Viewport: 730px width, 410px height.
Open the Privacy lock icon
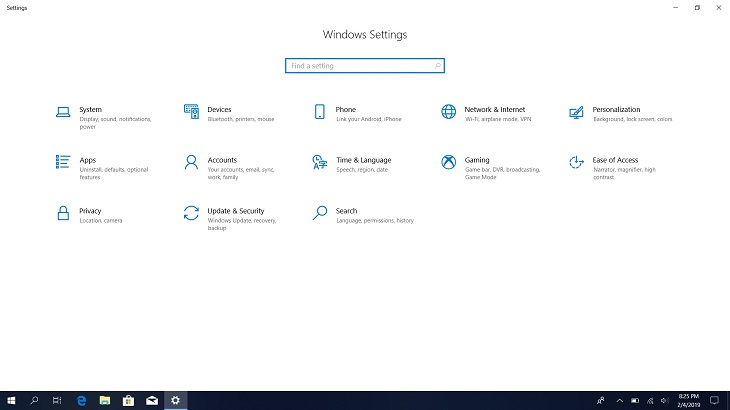click(x=63, y=213)
